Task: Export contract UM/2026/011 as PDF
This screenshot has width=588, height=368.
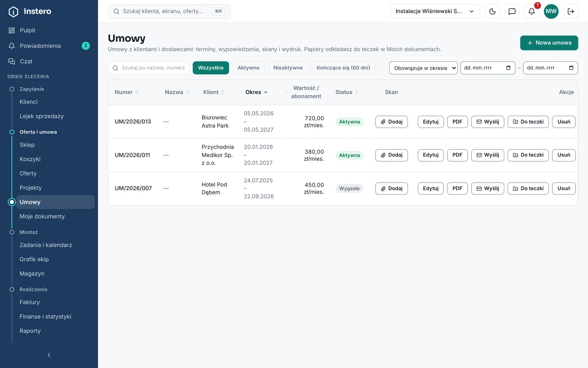Action: point(458,155)
